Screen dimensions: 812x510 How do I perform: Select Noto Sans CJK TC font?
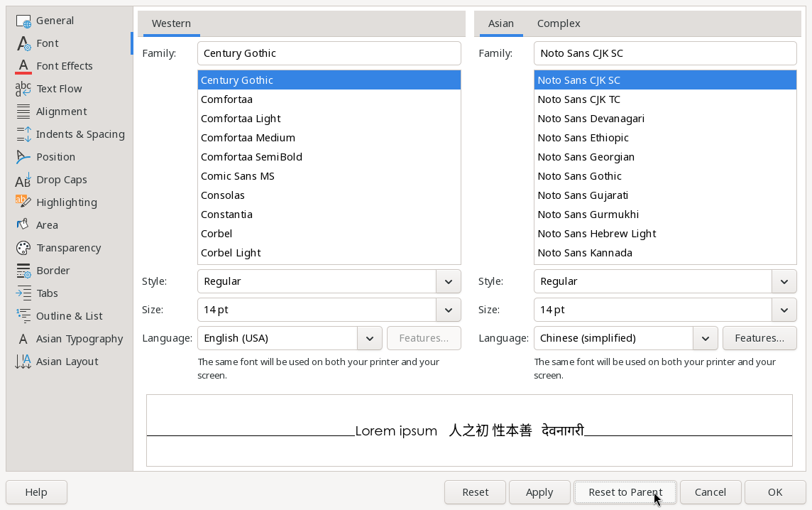(666, 99)
